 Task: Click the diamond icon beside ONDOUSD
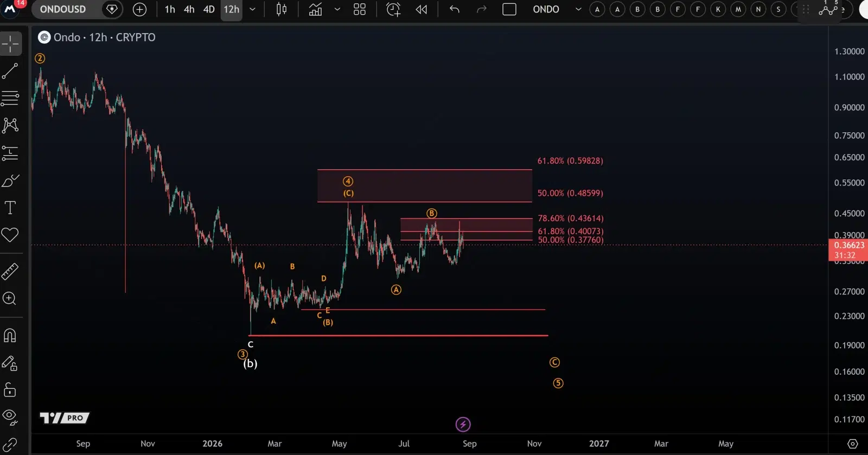[112, 9]
